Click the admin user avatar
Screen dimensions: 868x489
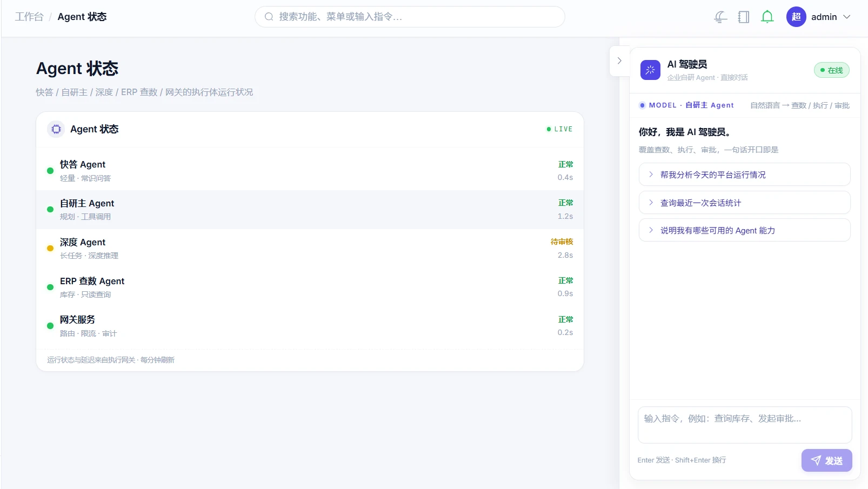796,17
